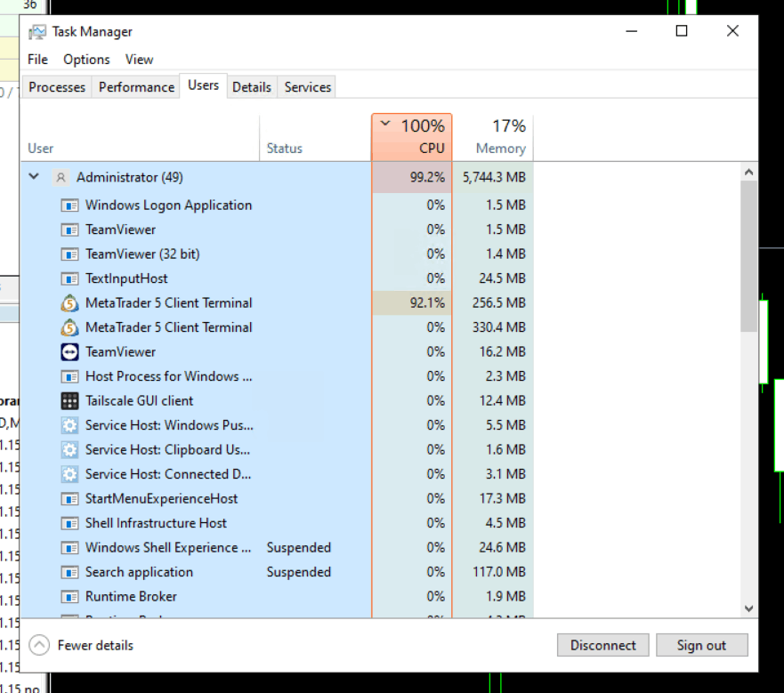Screen dimensions: 784x693
Task: Collapse view using the Fewer details arrow
Action: (x=39, y=645)
